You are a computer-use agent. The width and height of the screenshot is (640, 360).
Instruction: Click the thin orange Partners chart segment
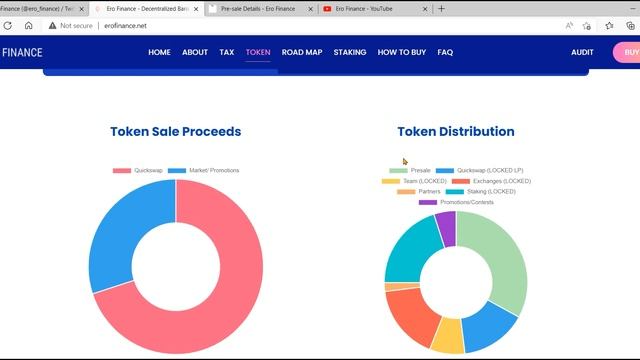pos(402,287)
